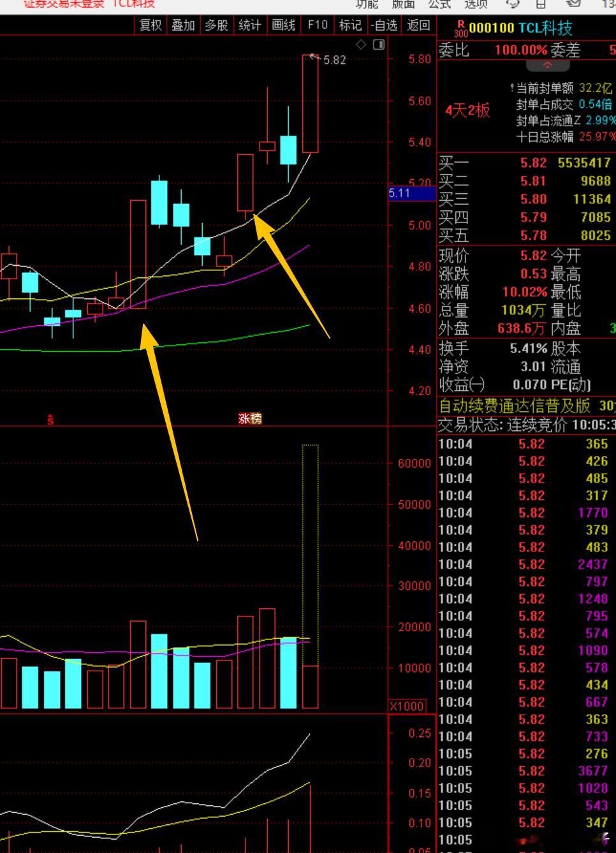The image size is (616, 853).
Task: Open the 版面 menu
Action: coord(404,4)
